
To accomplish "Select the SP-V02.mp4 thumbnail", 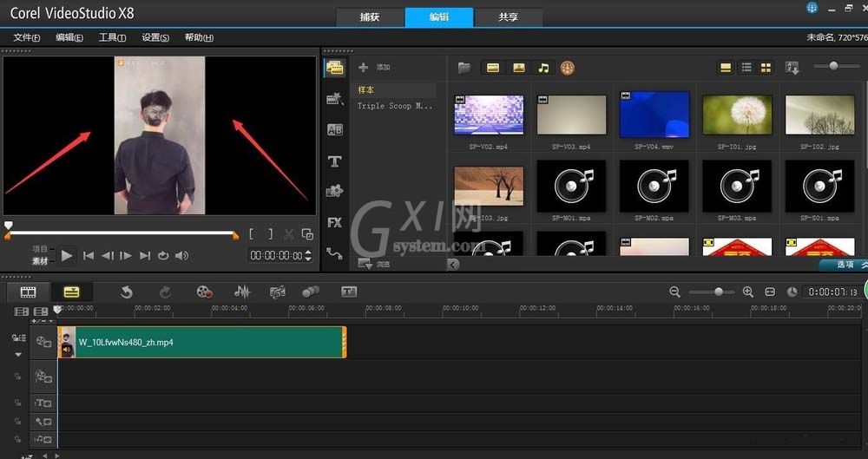I will (x=489, y=114).
